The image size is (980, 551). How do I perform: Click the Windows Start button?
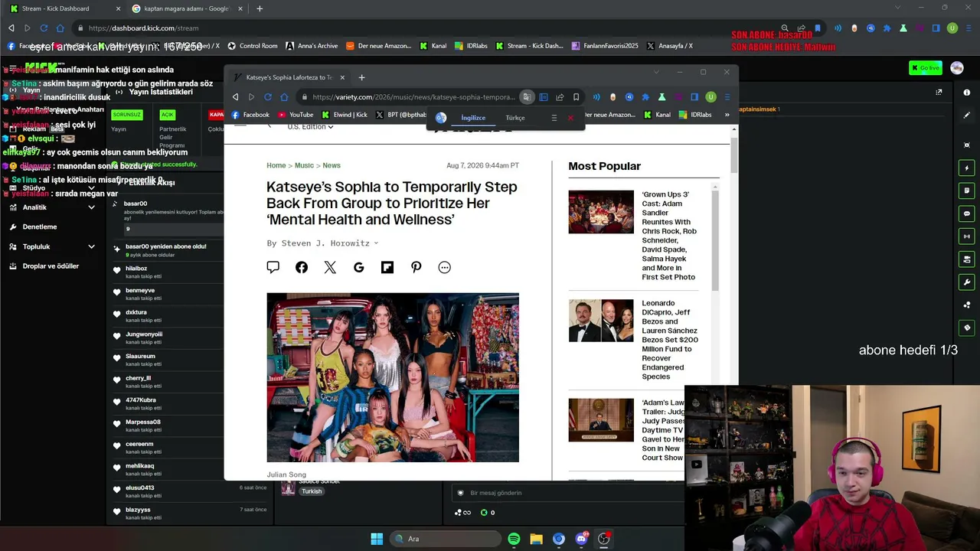click(377, 539)
